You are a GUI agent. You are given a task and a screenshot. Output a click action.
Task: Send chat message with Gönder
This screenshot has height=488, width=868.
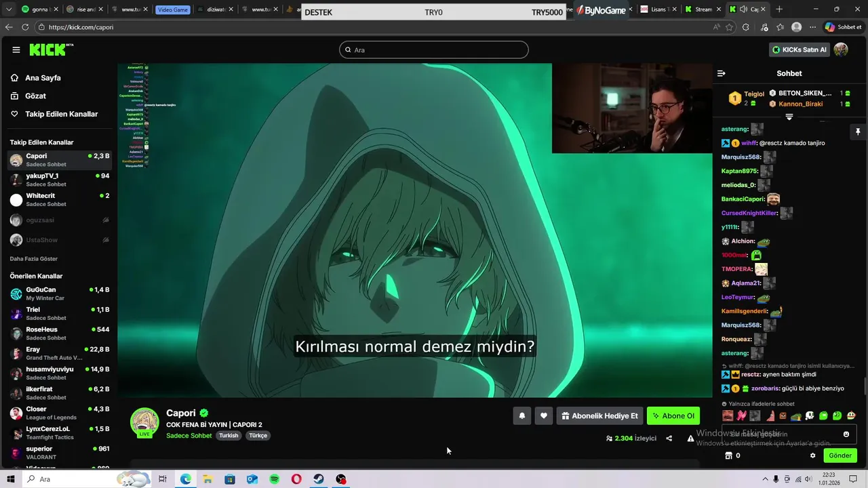pos(840,455)
